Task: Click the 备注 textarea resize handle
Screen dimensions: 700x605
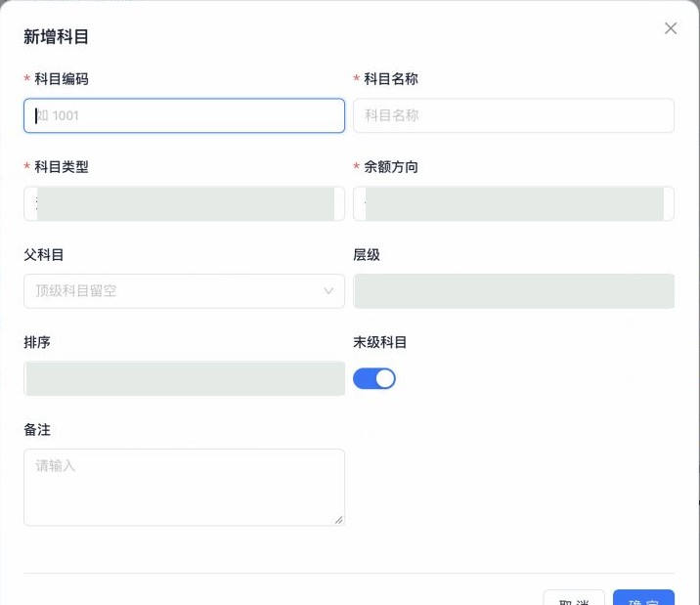Action: (339, 520)
